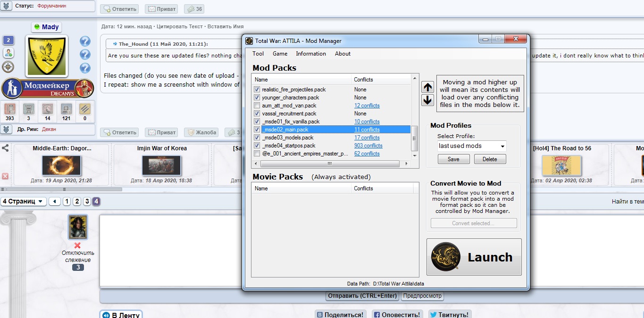Open the Information menu
Viewport: 644px width, 318px height.
311,54
